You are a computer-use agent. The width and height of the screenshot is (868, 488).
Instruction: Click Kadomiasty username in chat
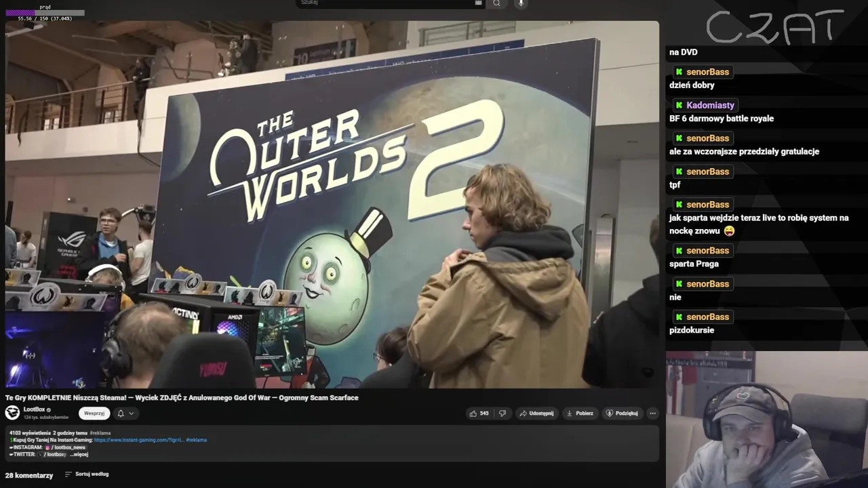710,105
